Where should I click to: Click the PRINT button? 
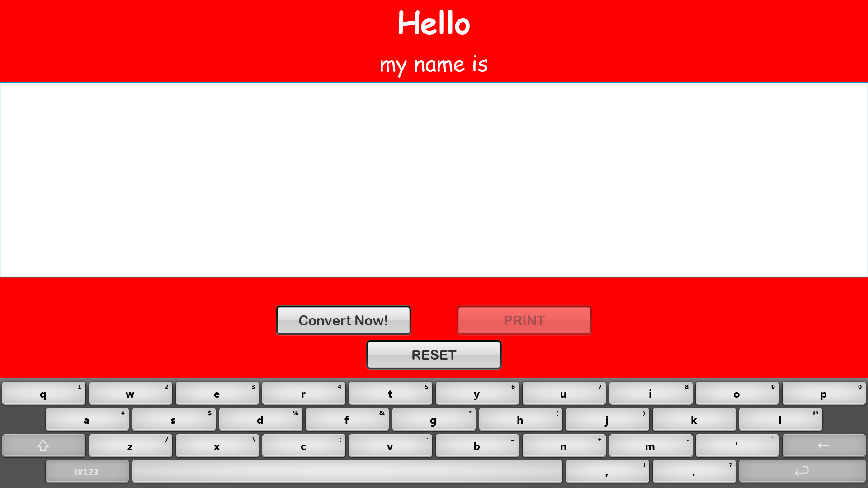(x=524, y=320)
